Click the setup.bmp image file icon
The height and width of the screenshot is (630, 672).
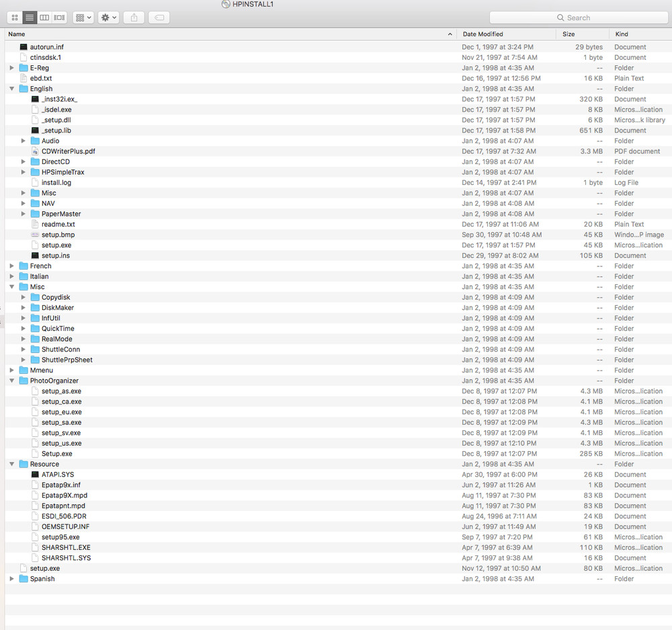(36, 235)
